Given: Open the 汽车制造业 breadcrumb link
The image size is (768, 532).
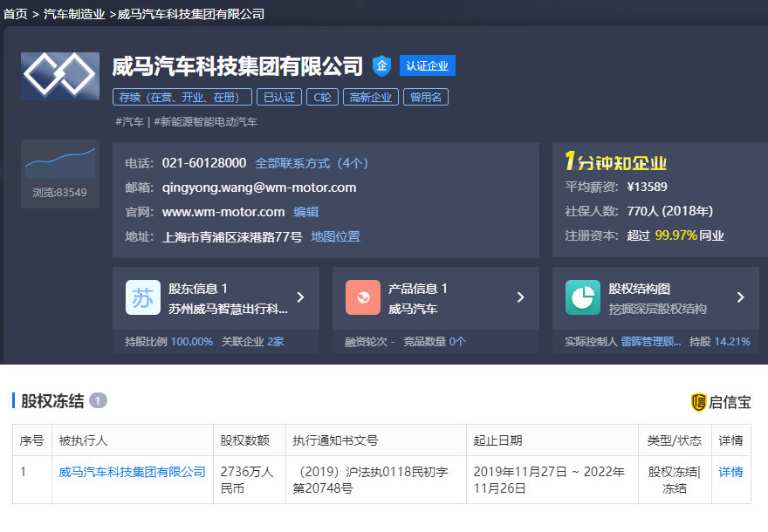Looking at the screenshot, I should click(74, 14).
